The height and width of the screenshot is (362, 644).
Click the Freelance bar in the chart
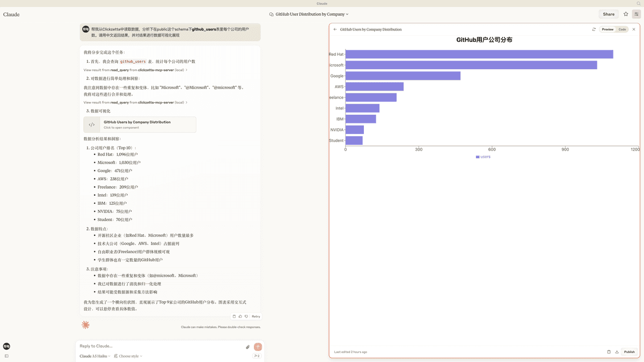pos(371,98)
